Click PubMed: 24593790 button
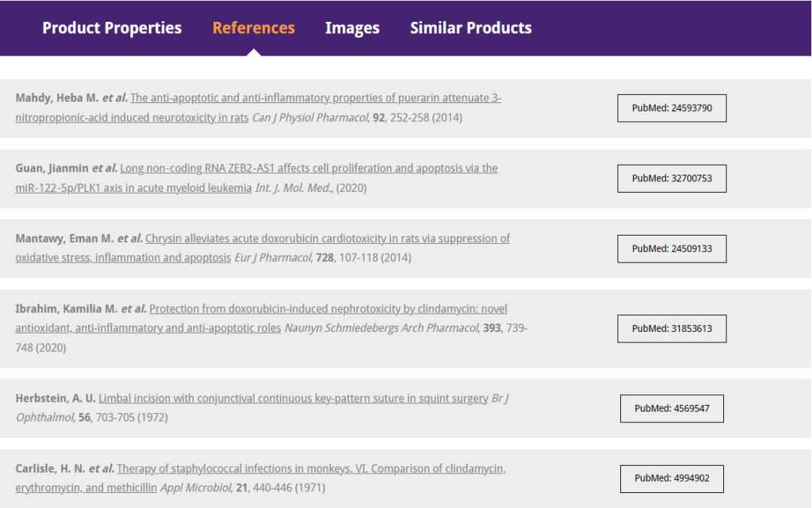Viewport: 812px width, 508px height. pyautogui.click(x=671, y=108)
